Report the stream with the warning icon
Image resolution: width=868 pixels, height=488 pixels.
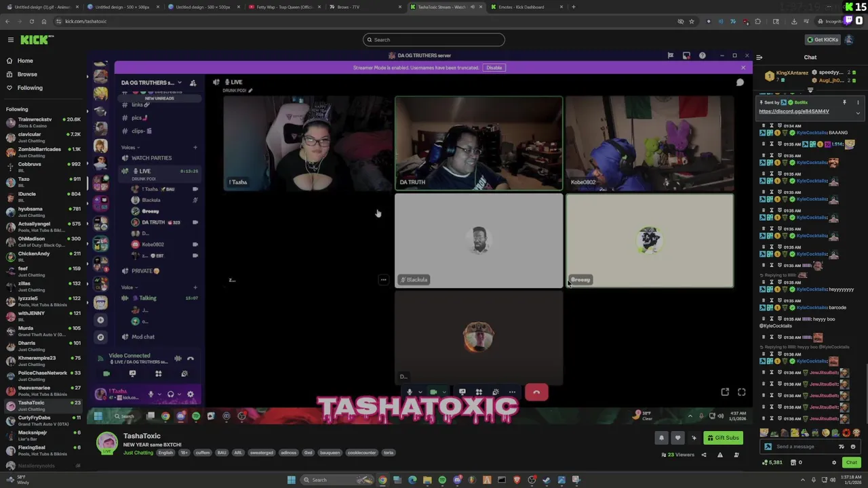coord(720,455)
